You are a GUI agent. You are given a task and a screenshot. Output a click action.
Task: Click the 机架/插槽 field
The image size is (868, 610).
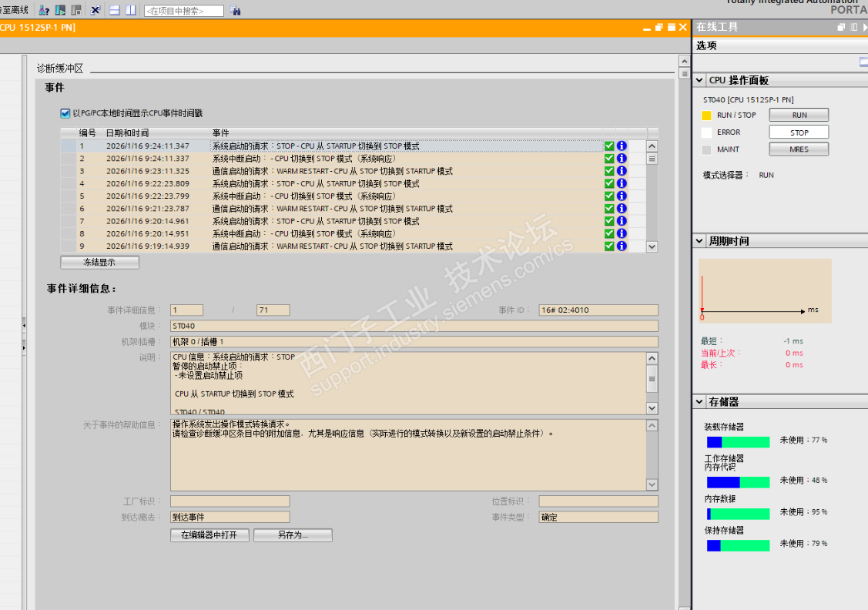click(414, 341)
